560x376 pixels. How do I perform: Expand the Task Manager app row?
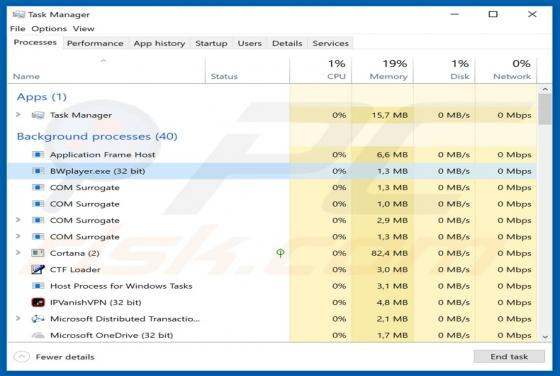pyautogui.click(x=18, y=115)
